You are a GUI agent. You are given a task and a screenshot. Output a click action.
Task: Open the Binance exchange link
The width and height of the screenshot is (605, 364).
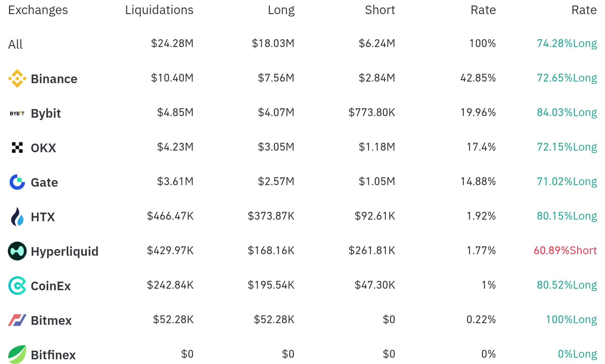pyautogui.click(x=54, y=79)
